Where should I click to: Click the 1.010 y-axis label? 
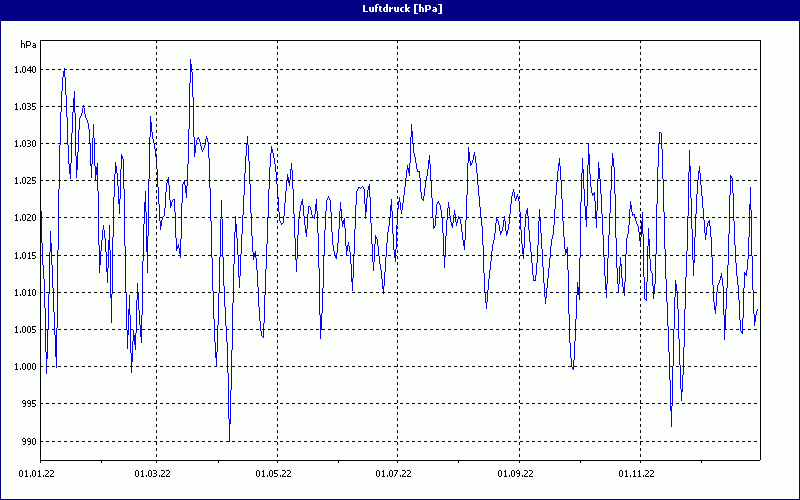(x=26, y=293)
